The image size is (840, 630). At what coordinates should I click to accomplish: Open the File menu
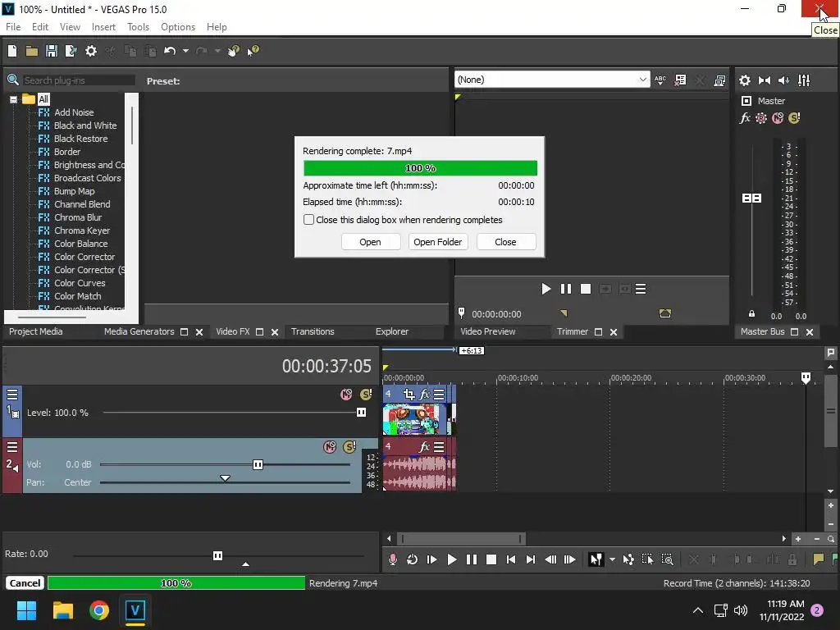click(x=13, y=27)
